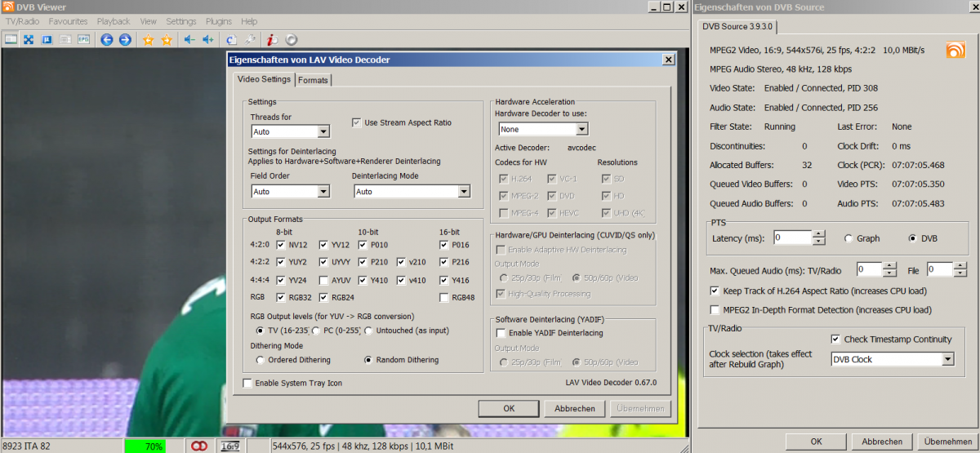Enable MPEG2 In-Depth Format Detection
Viewport: 980px width, 453px height.
pos(715,310)
